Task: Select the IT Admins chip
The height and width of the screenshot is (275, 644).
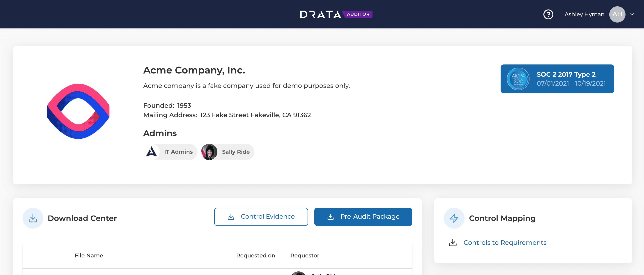Action: point(170,152)
